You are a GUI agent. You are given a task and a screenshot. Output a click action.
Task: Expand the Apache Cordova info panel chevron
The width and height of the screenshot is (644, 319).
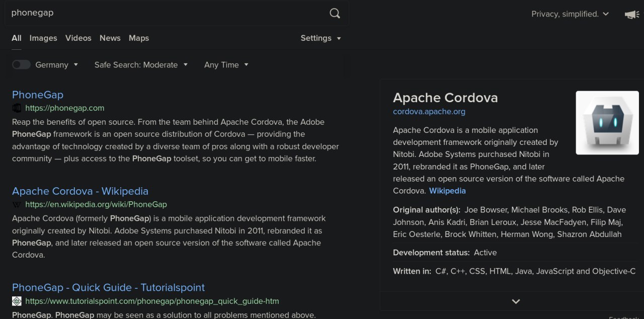tap(516, 301)
